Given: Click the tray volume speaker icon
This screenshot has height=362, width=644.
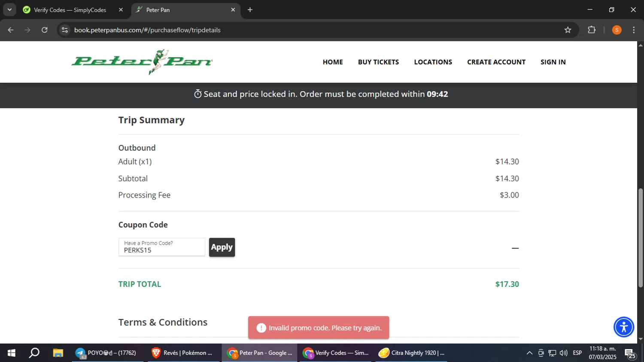Looking at the screenshot, I should point(564,353).
